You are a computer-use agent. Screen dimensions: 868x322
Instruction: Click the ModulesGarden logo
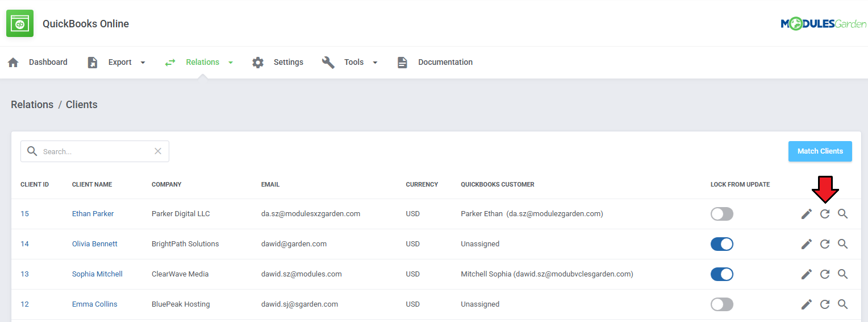point(823,23)
